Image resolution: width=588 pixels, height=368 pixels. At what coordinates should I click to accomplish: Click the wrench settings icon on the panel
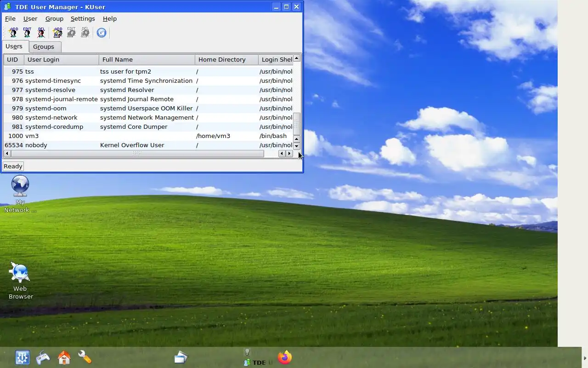(x=85, y=357)
